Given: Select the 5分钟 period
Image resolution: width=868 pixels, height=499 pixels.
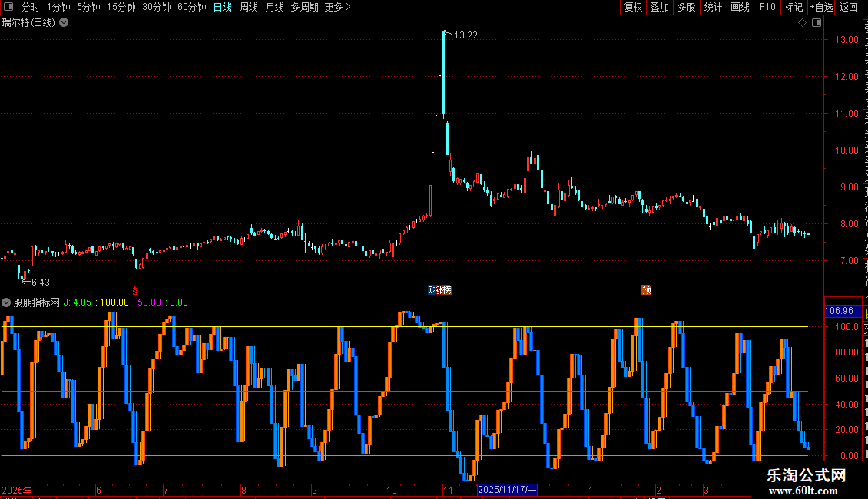Looking at the screenshot, I should [x=88, y=7].
